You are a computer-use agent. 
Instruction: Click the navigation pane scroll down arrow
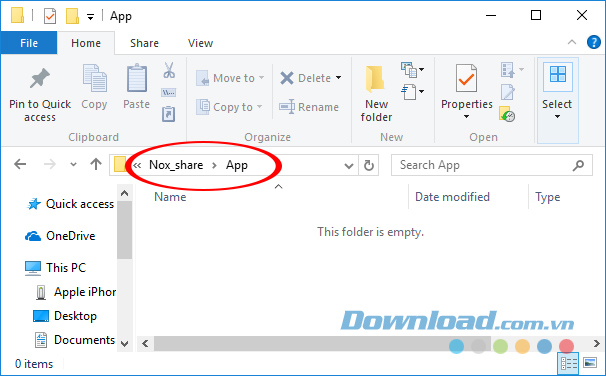124,344
